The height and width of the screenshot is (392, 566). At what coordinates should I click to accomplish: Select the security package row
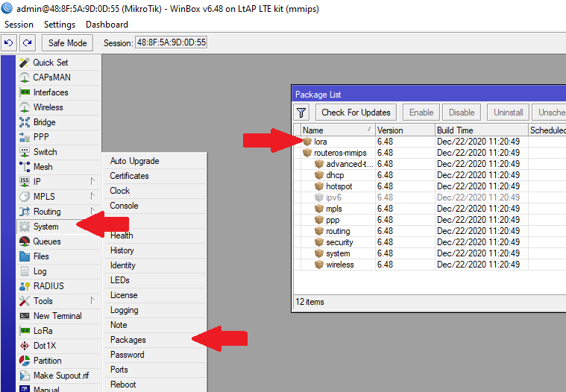[x=430, y=242]
